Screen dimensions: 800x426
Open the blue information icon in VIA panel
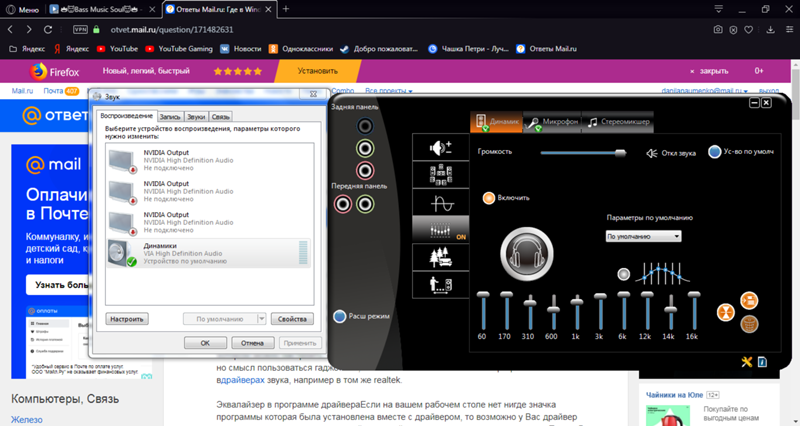(x=762, y=362)
